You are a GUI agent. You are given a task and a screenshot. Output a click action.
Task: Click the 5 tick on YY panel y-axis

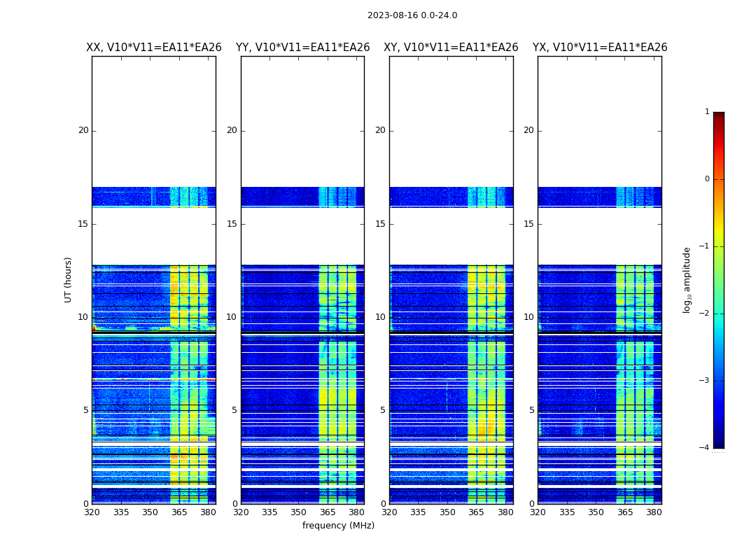[x=234, y=410]
